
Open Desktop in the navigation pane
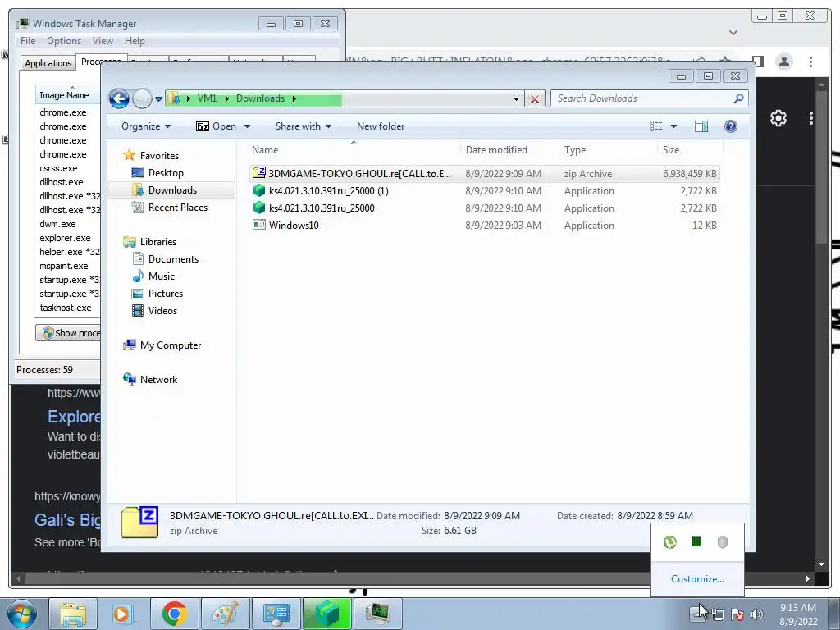tap(166, 173)
